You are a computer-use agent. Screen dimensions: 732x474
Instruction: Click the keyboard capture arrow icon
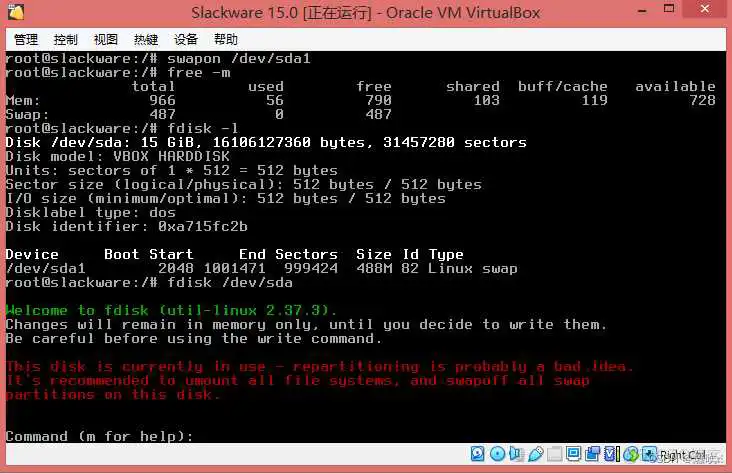point(649,453)
